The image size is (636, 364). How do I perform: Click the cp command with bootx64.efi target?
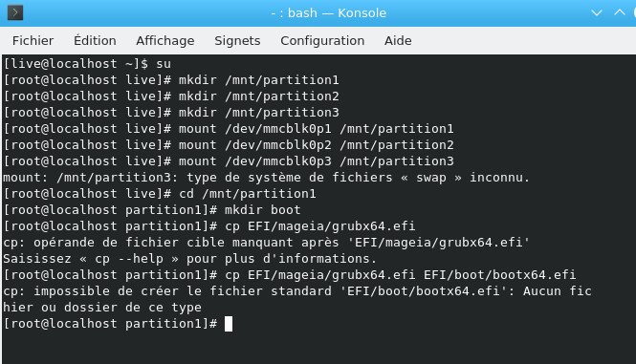[290, 275]
